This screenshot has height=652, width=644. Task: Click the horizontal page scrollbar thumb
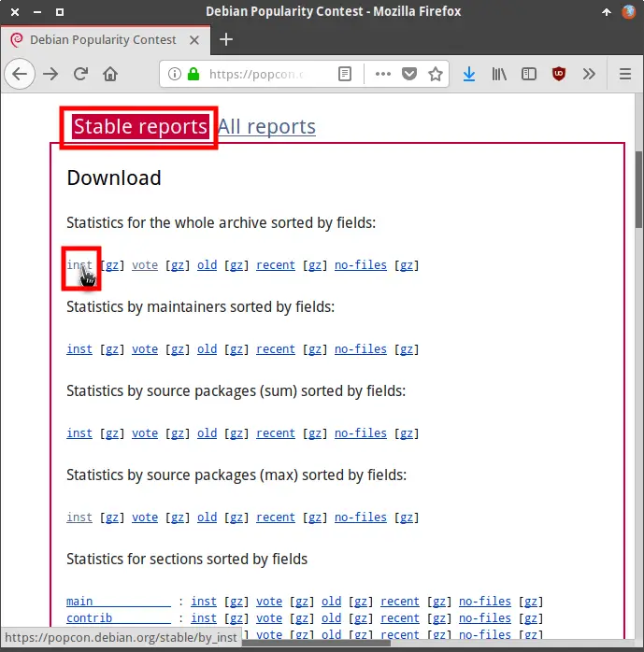[x=316, y=643]
